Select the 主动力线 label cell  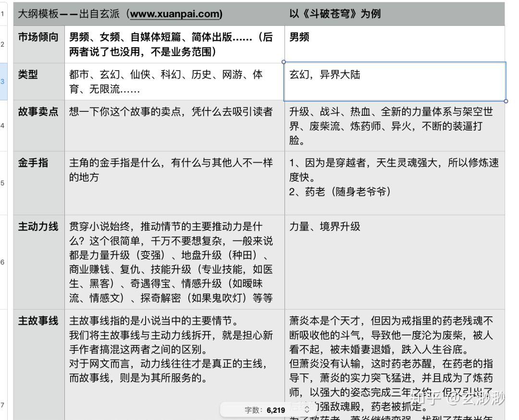point(39,262)
